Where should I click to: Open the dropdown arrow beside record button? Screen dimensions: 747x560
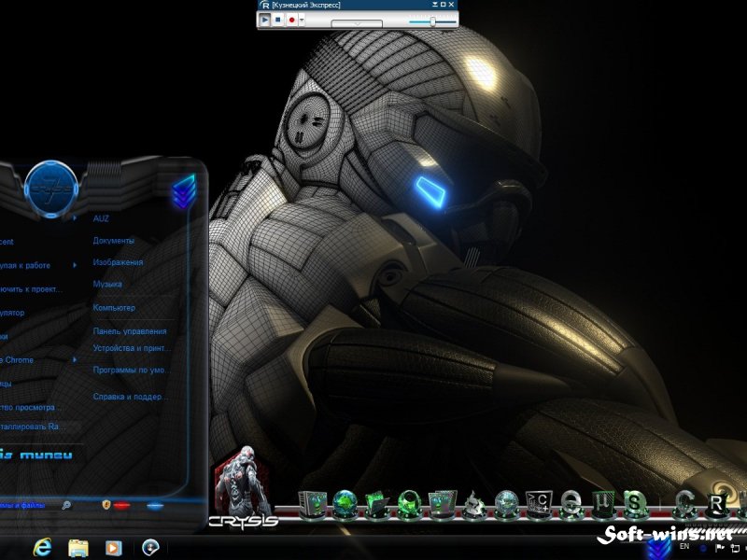click(x=302, y=20)
